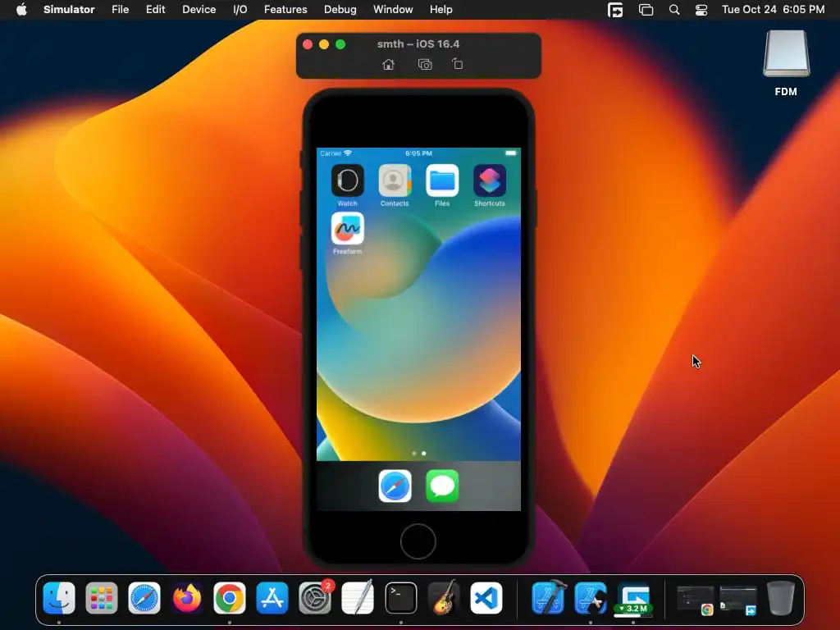Screen dimensions: 840x630
Task: Open the Instruments-style Xcode tool in Dock
Action: pyautogui.click(x=591, y=598)
